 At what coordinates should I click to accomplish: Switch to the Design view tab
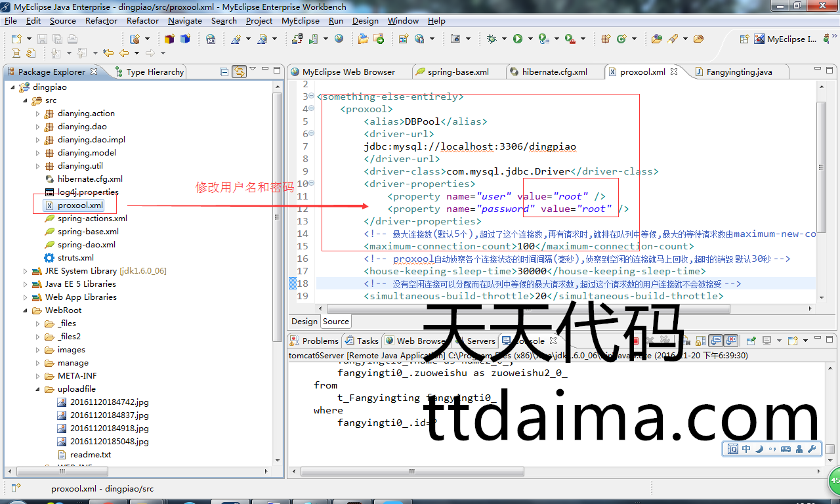tap(304, 322)
